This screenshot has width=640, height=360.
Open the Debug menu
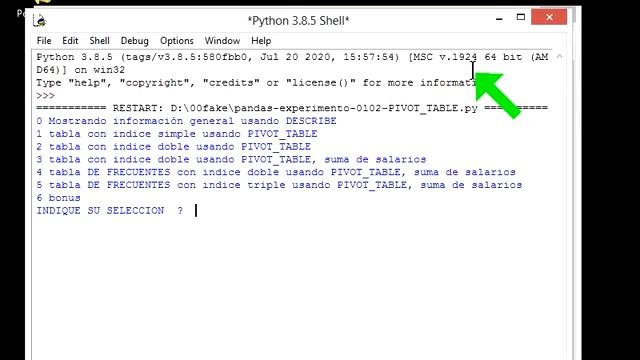click(x=134, y=41)
